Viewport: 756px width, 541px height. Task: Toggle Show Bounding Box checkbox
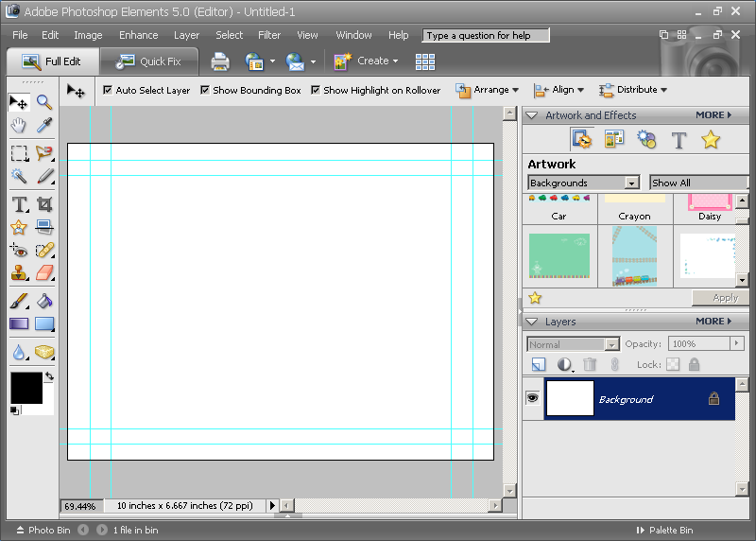pyautogui.click(x=205, y=90)
